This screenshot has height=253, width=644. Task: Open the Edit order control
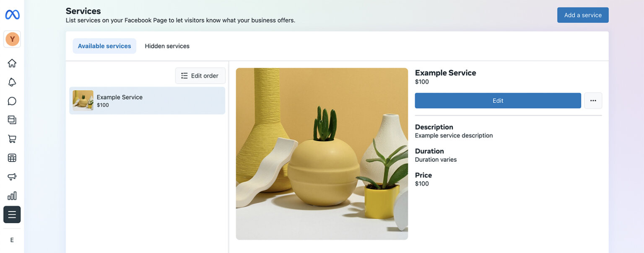coord(200,75)
